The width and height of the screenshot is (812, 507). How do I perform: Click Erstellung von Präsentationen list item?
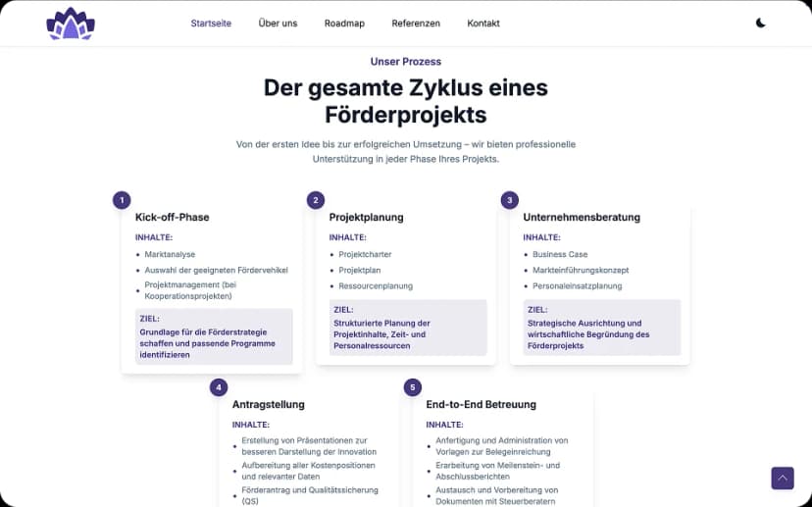click(309, 446)
